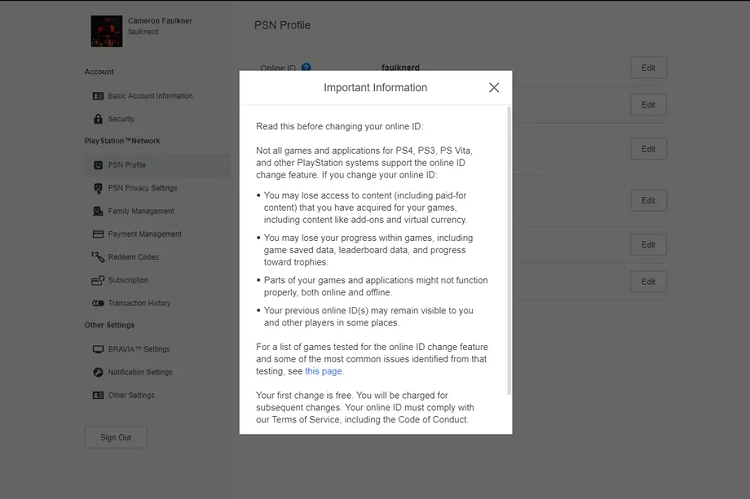
Task: Open Family Management page
Action: tap(141, 211)
